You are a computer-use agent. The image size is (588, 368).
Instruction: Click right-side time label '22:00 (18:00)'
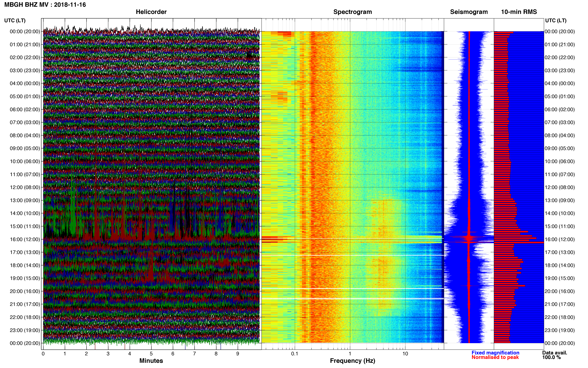click(x=560, y=317)
